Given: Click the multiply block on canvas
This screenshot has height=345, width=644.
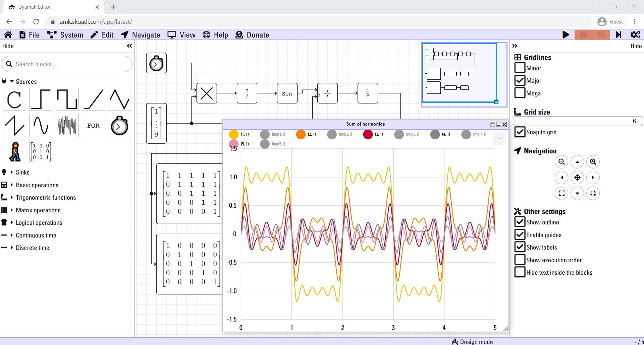Looking at the screenshot, I should pos(207,93).
